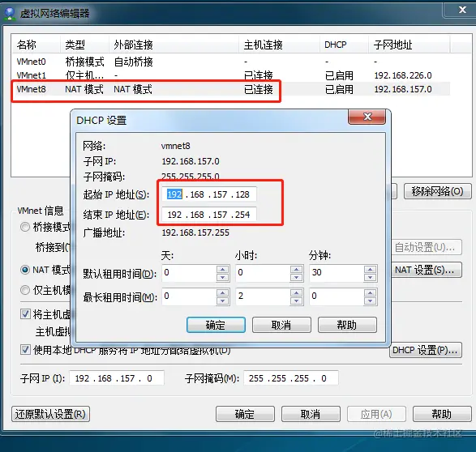The height and width of the screenshot is (452, 476).
Task: Click 确定 in the network editor window
Action: 245,414
